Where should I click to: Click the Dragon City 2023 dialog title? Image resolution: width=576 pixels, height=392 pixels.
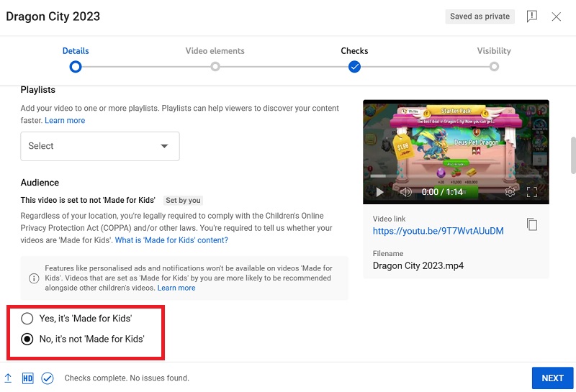(x=53, y=17)
